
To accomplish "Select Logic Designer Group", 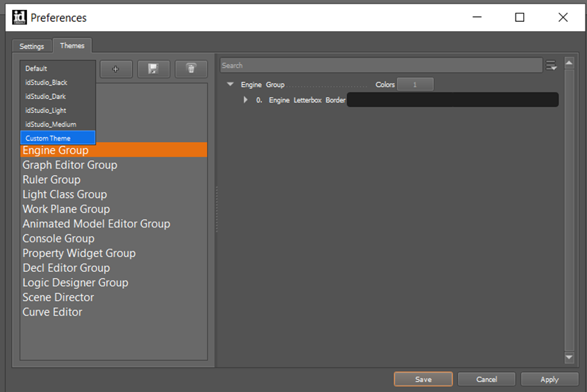I will (114, 283).
